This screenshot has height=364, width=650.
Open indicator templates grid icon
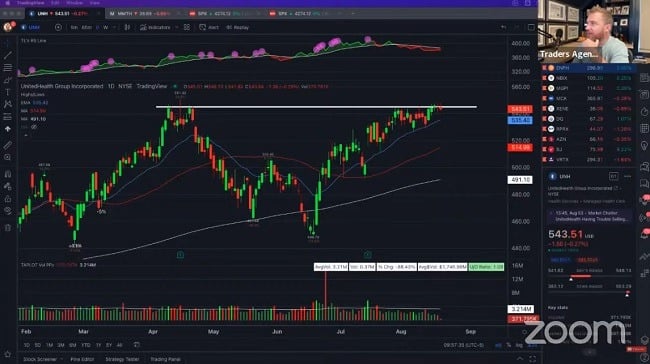[187, 27]
